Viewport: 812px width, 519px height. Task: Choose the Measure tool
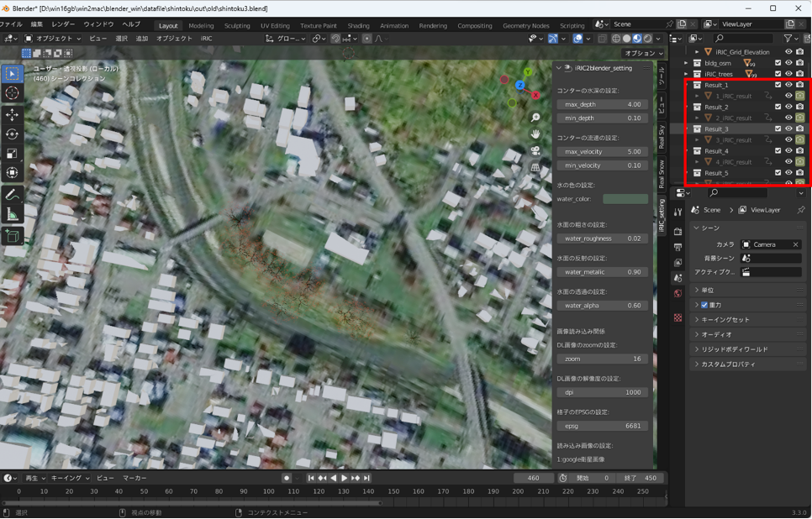coord(12,215)
